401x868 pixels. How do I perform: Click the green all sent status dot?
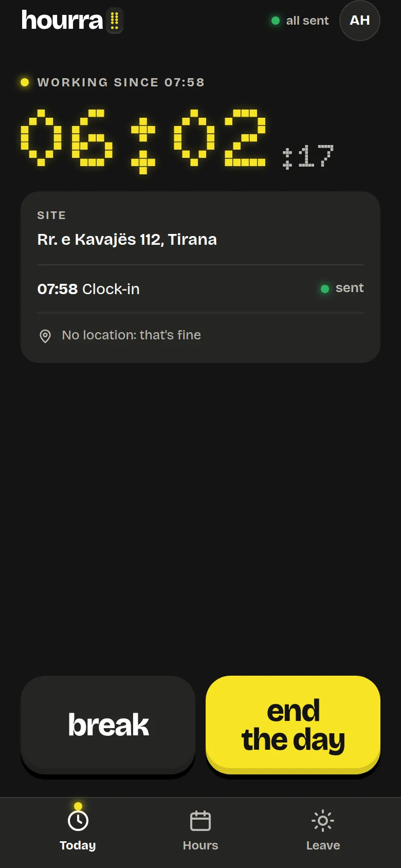click(276, 21)
